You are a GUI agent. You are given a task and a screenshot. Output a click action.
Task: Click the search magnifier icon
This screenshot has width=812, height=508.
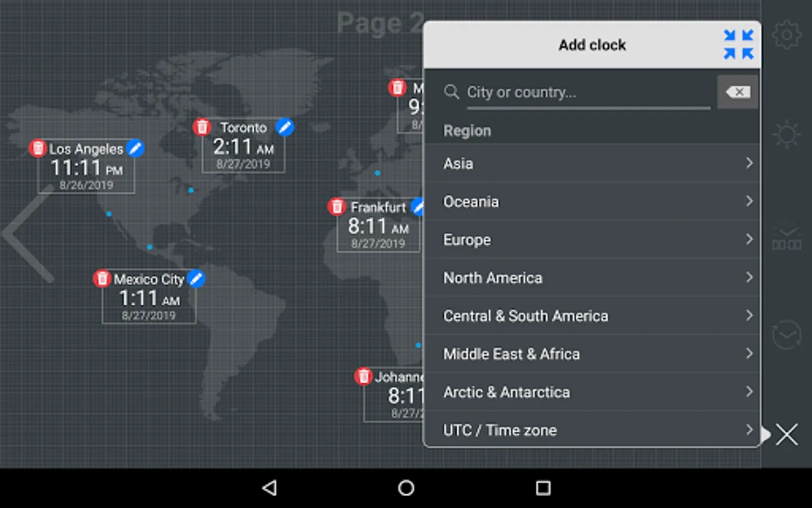pos(451,92)
